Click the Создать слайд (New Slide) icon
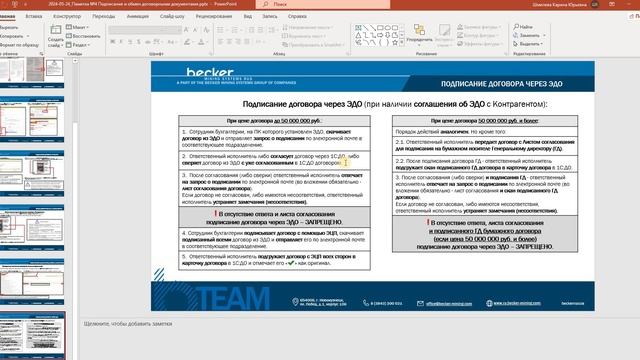 [56, 29]
